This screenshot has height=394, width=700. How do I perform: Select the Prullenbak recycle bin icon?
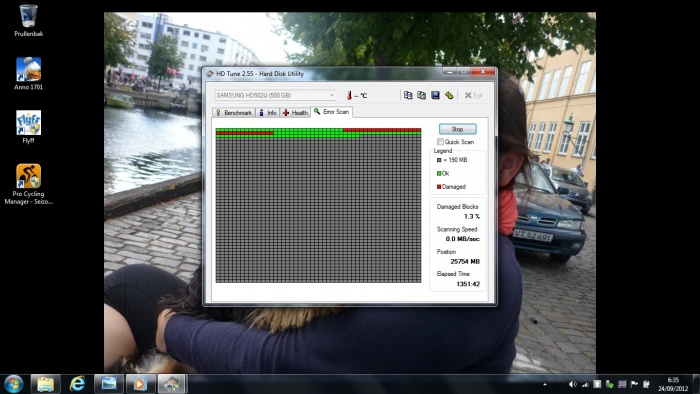pos(28,21)
